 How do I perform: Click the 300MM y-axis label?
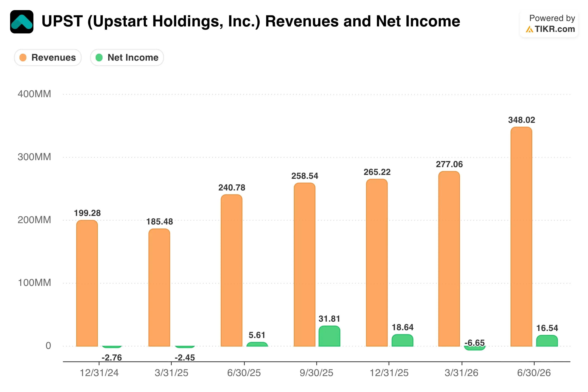coord(34,157)
